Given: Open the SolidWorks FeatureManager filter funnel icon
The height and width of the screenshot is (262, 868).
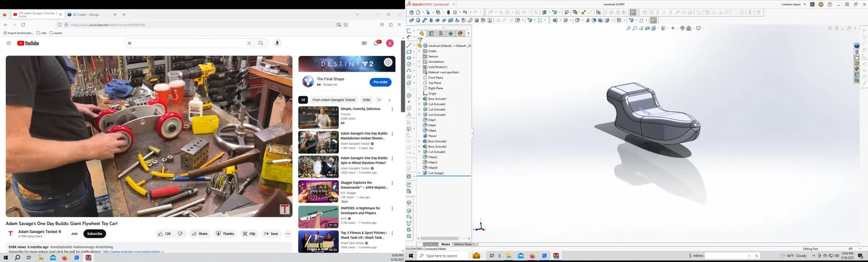Looking at the screenshot, I should (x=420, y=40).
